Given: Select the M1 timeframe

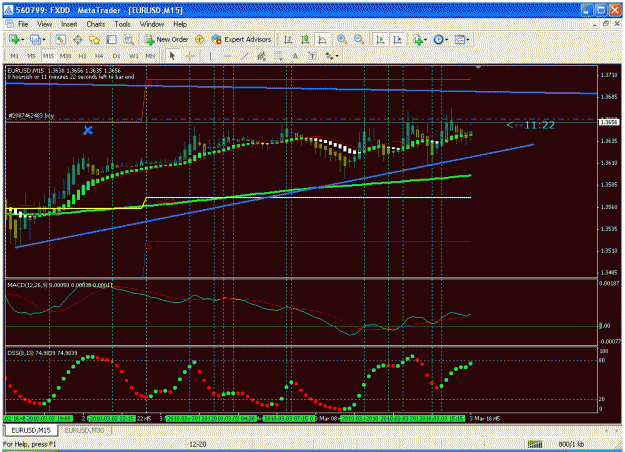Looking at the screenshot, I should [x=14, y=56].
